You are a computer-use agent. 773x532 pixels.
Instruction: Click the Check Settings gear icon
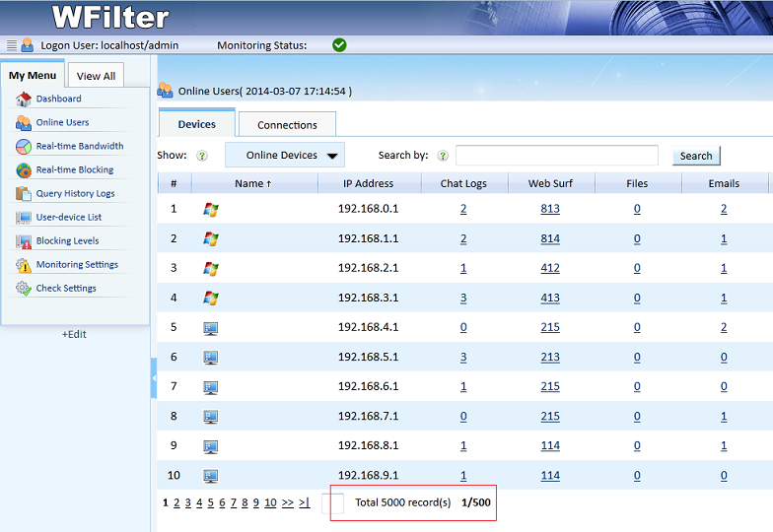click(24, 289)
